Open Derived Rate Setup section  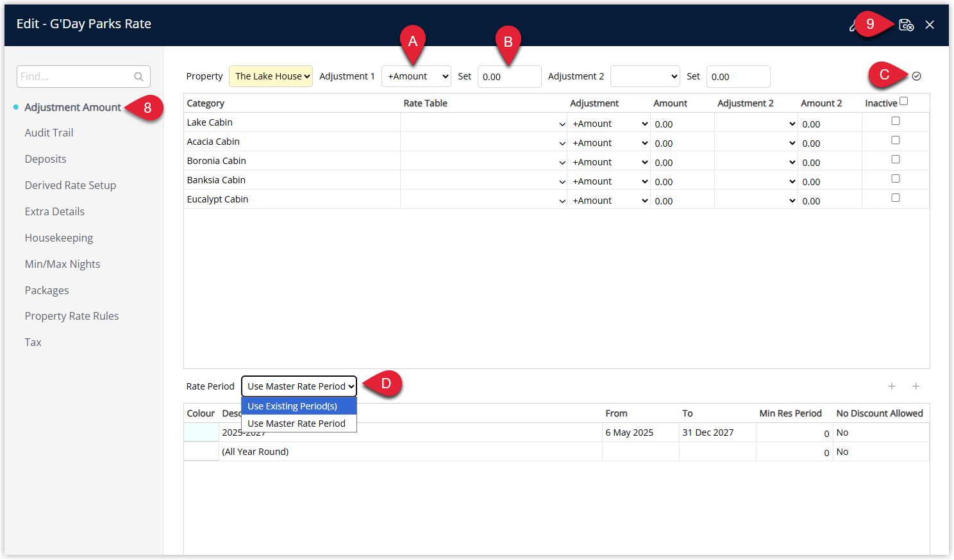click(71, 186)
